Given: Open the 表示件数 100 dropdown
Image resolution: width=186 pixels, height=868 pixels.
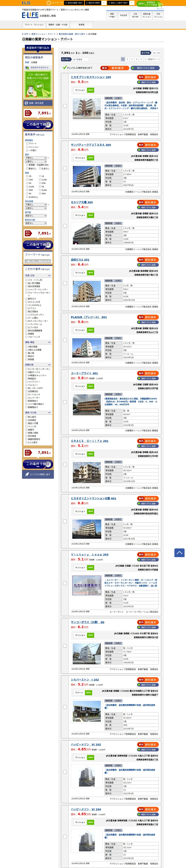Looking at the screenshot, I should [156, 53].
